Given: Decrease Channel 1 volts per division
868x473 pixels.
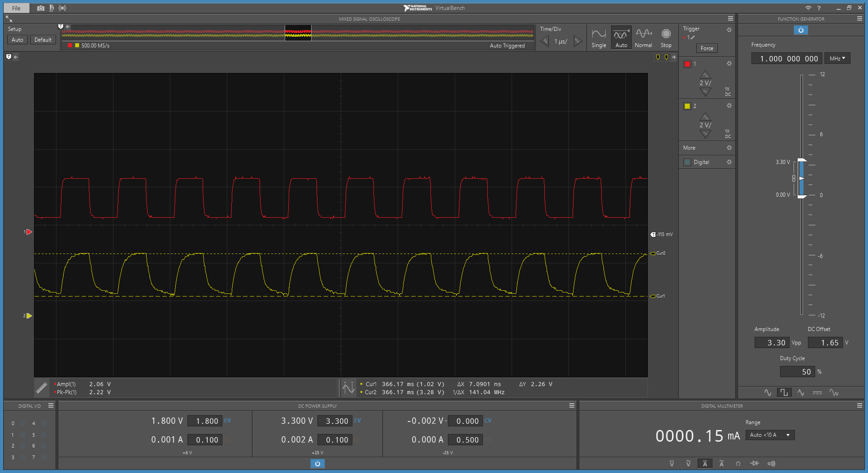Looking at the screenshot, I should coord(705,92).
